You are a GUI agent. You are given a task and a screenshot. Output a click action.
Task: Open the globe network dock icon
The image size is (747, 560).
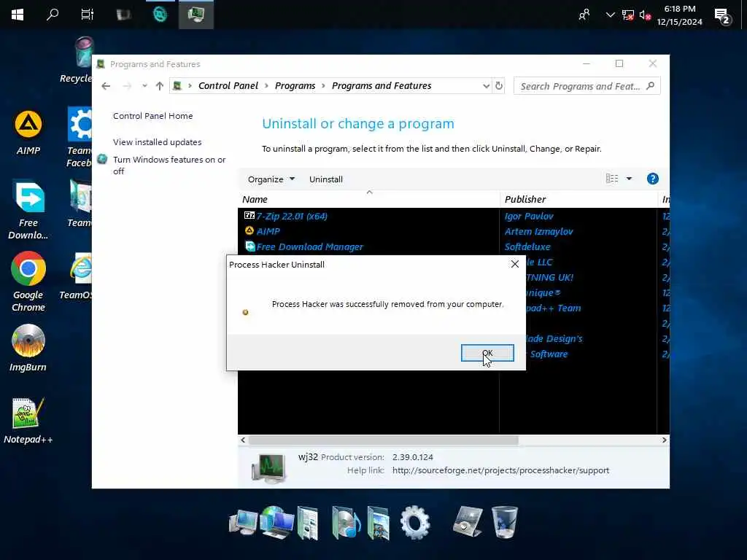point(277,522)
